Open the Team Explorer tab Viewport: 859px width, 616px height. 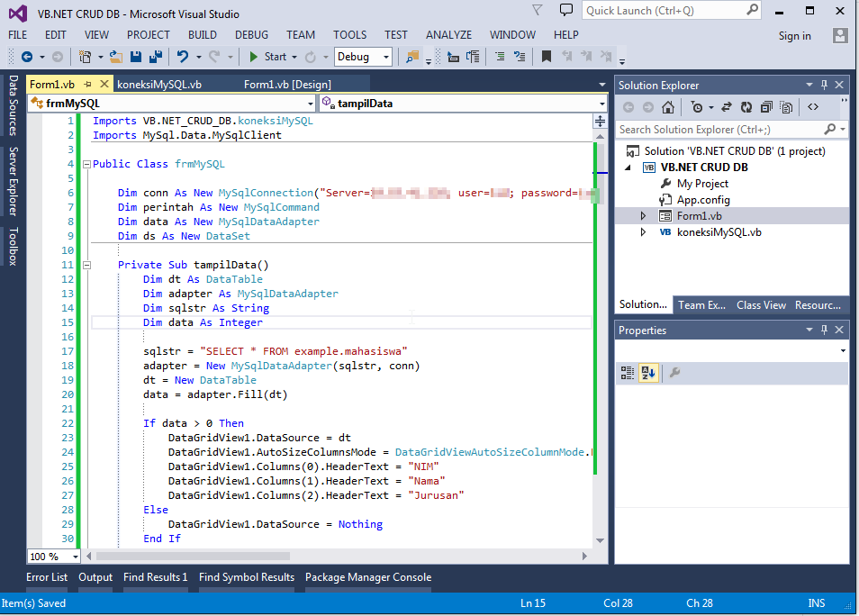701,305
